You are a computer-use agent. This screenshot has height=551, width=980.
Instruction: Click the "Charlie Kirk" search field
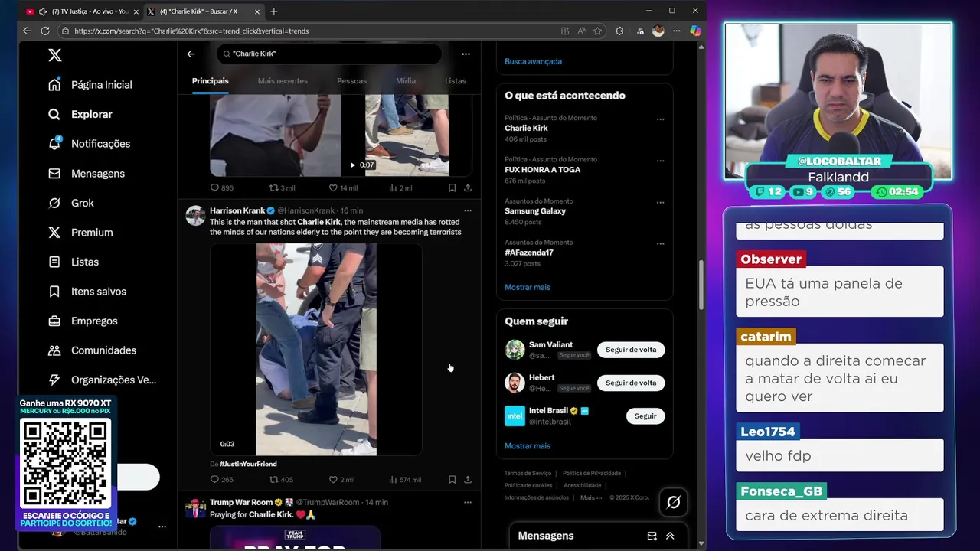click(329, 54)
